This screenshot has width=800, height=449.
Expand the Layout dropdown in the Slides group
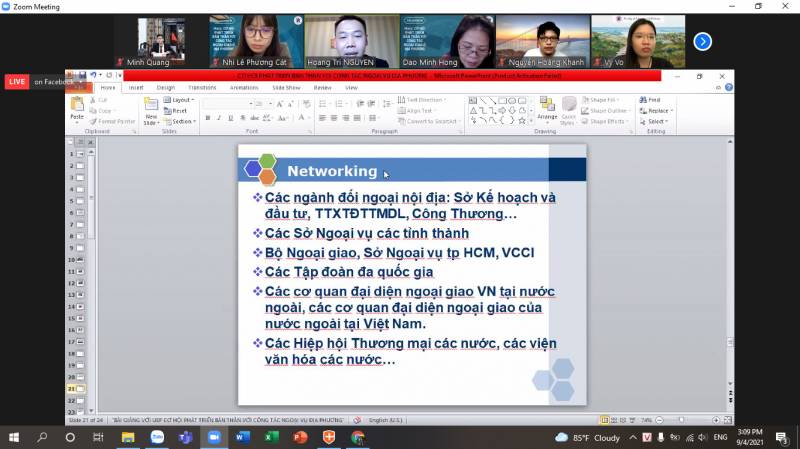pyautogui.click(x=181, y=100)
